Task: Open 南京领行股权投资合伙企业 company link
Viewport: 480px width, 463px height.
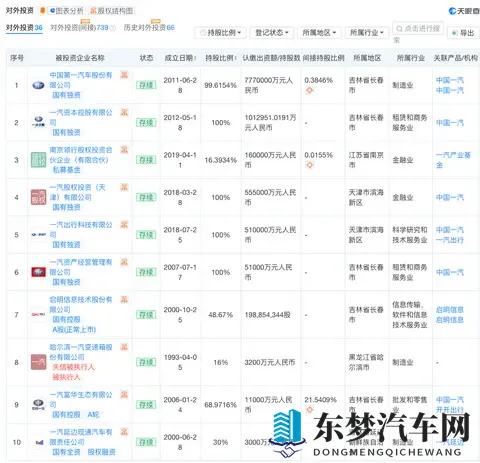Action: (x=81, y=155)
